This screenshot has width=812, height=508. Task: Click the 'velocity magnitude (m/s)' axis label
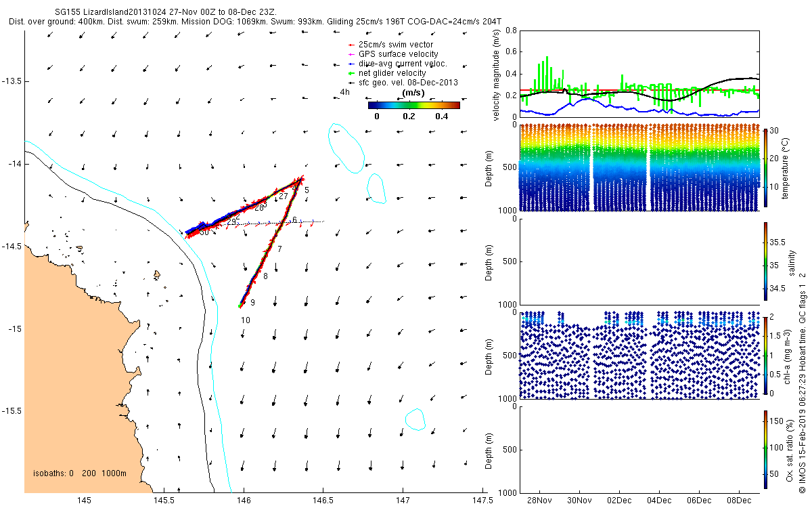pyautogui.click(x=496, y=74)
